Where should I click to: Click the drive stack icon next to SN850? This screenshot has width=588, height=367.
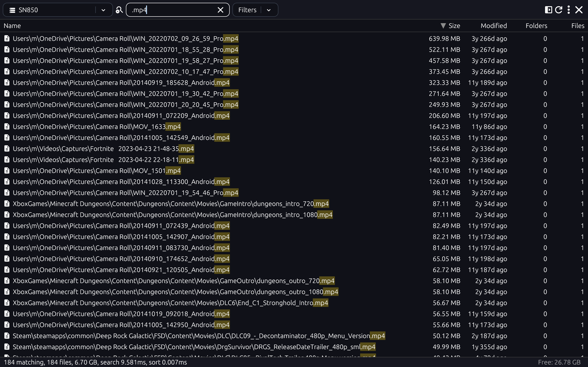click(x=12, y=10)
